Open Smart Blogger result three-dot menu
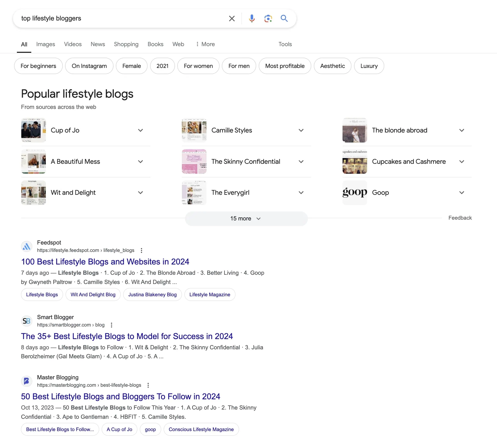 click(x=111, y=325)
